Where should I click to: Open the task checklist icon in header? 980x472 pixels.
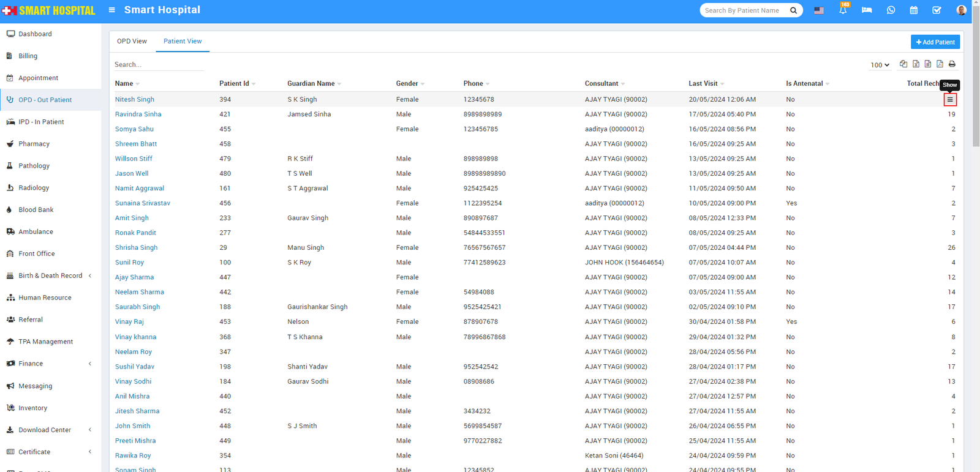(x=937, y=10)
